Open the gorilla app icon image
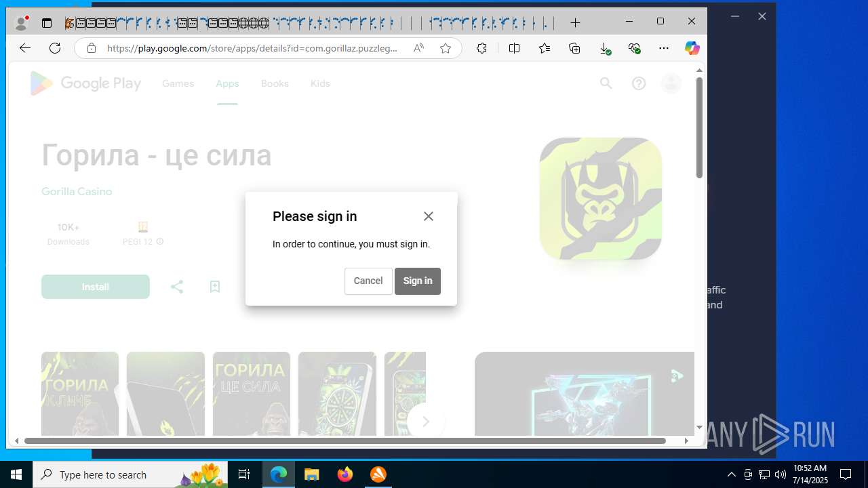The height and width of the screenshot is (488, 868). point(601,199)
